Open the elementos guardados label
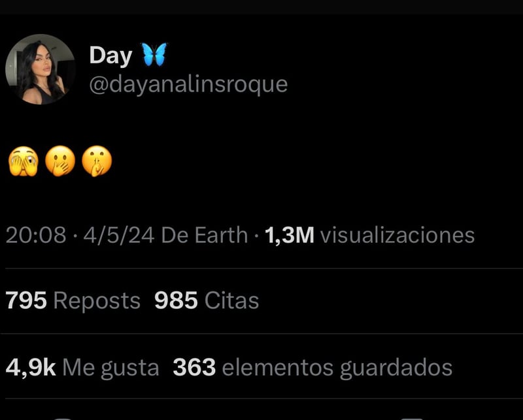The image size is (523, 420). point(337,368)
